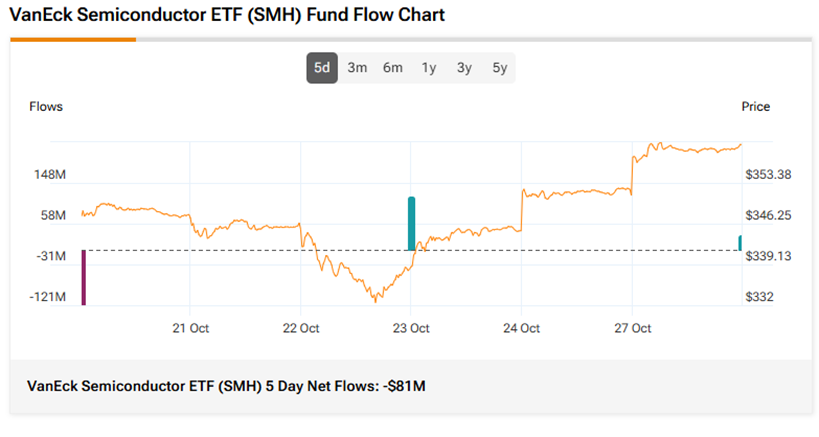Screen dimensions: 819x437
Task: Switch chart to 6m range
Action: 393,68
